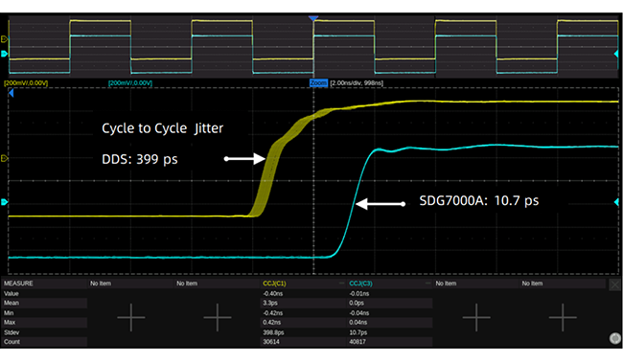Select the cyan C3 ground marker in zoom window
The height and width of the screenshot is (364, 623).
pos(5,202)
